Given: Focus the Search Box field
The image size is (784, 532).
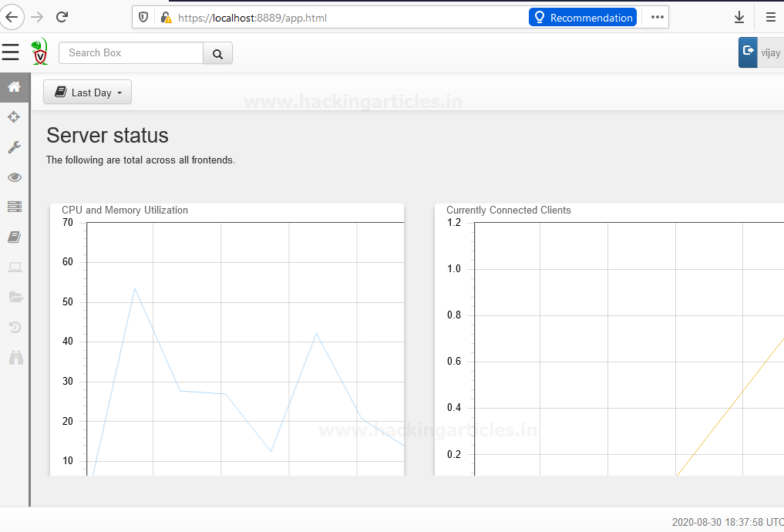Looking at the screenshot, I should [x=131, y=53].
